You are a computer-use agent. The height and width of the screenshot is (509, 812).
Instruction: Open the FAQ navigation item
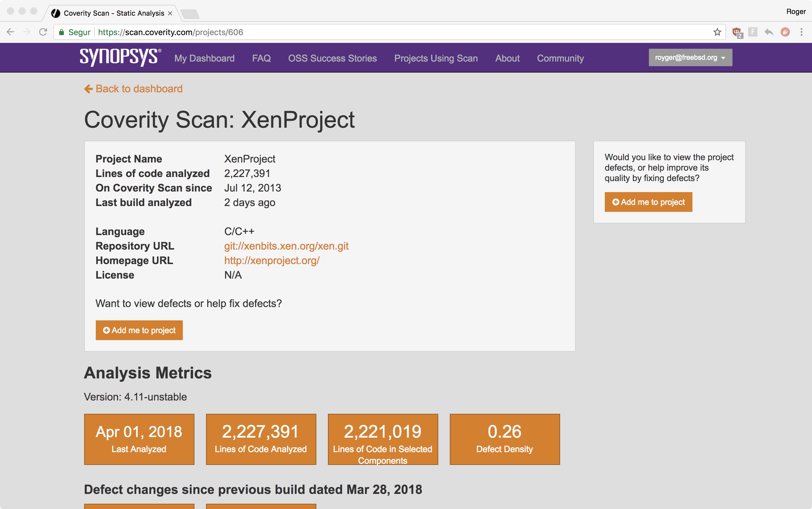[x=261, y=58]
